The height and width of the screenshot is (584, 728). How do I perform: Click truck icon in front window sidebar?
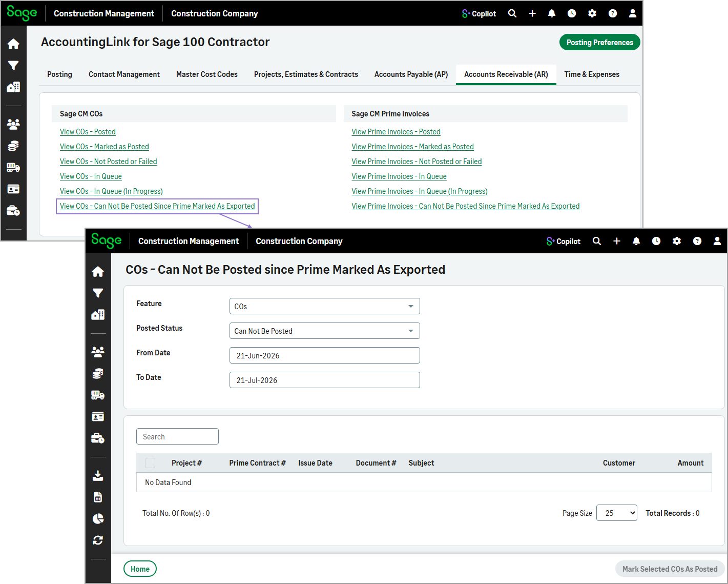[x=98, y=395]
